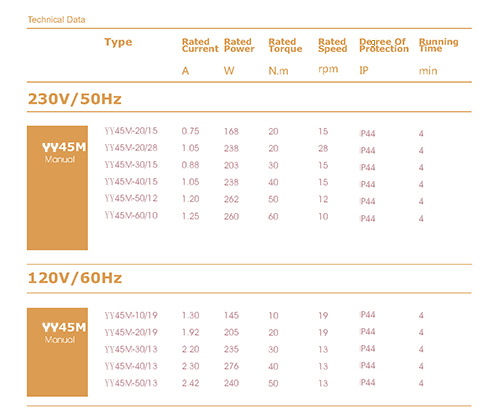Click rated speed "19" in YY45M-20/19 row
500x420 pixels.
pyautogui.click(x=323, y=333)
